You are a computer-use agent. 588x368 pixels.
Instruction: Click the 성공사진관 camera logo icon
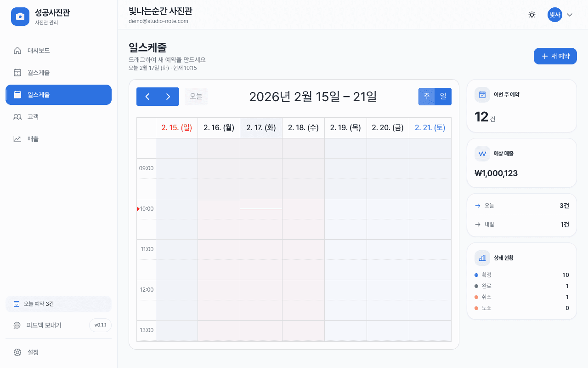coord(20,17)
